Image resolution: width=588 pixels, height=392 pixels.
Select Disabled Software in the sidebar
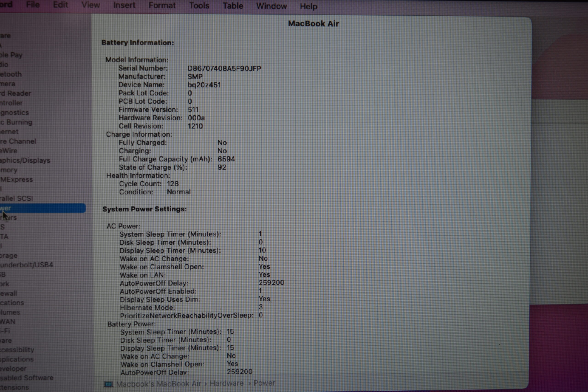pos(26,378)
